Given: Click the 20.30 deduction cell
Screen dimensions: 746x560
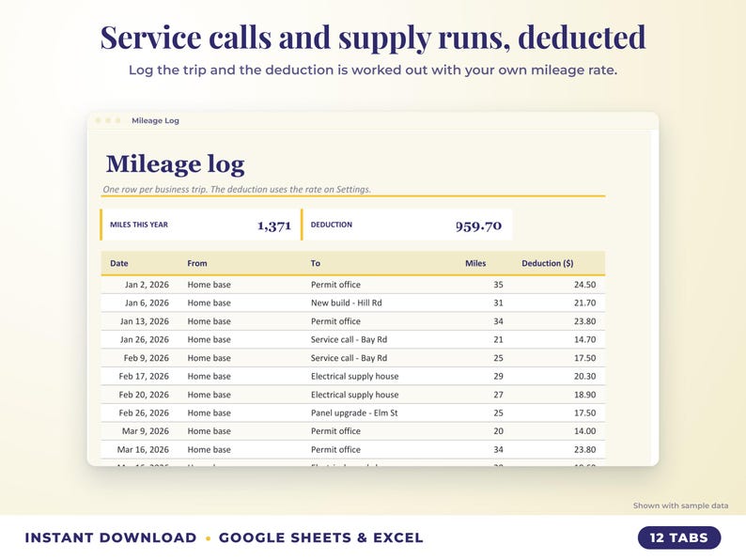Looking at the screenshot, I should click(584, 377).
